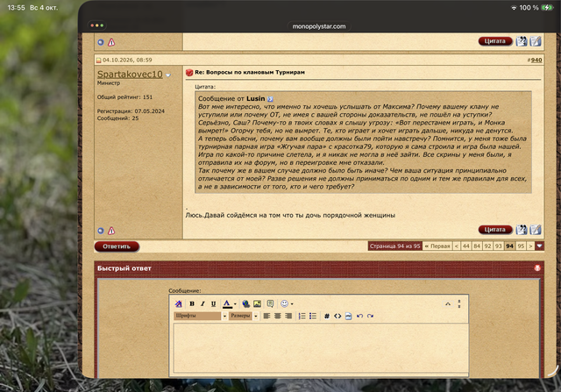Toggle italic formatting in quick reply
Image resolution: width=561 pixels, height=392 pixels.
coord(202,304)
